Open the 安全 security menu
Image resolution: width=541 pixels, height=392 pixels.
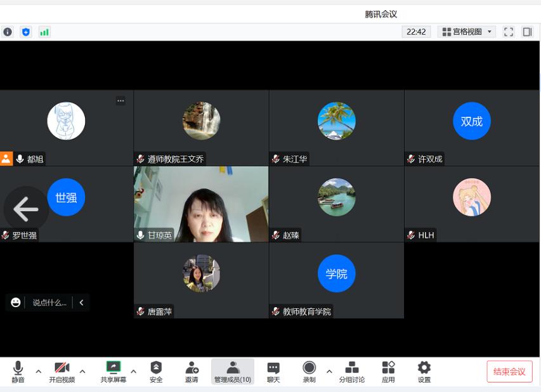(156, 372)
